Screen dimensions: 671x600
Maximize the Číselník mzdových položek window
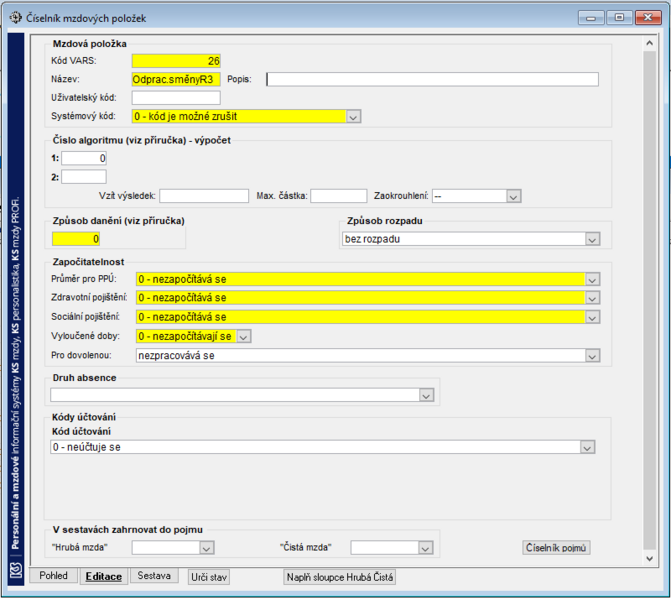point(619,18)
